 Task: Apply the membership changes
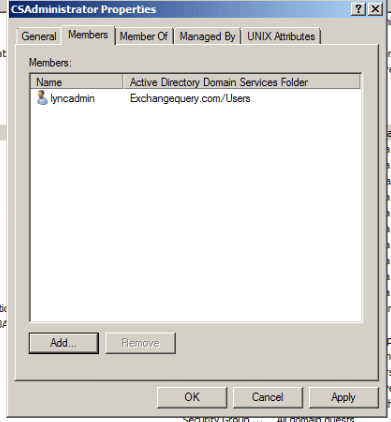click(x=343, y=397)
